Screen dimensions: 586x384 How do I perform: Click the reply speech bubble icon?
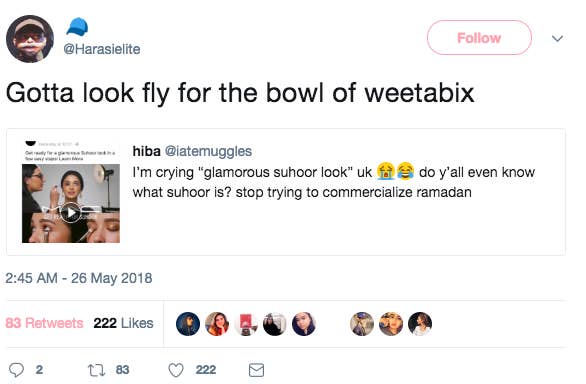click(16, 370)
